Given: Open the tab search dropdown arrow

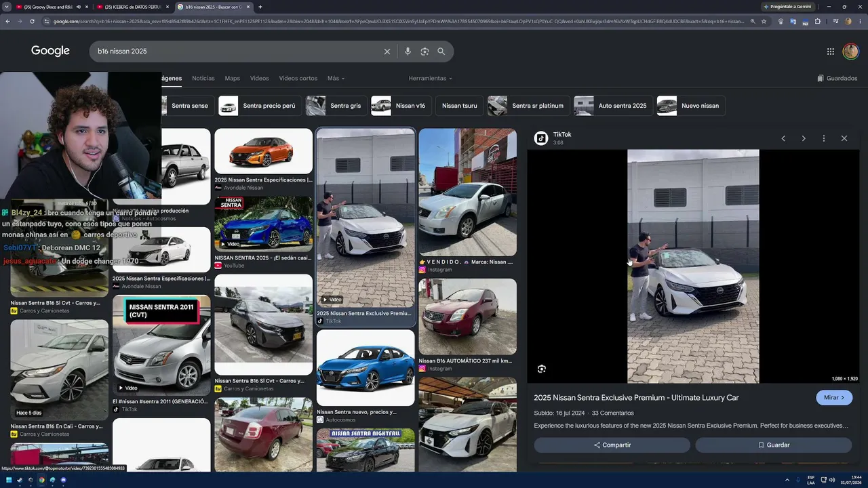Looking at the screenshot, I should tap(6, 7).
